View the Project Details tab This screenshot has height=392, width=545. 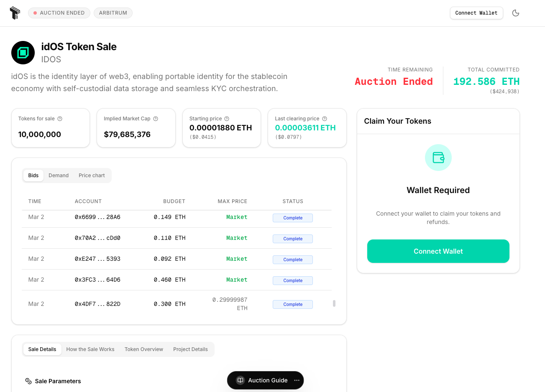click(190, 349)
